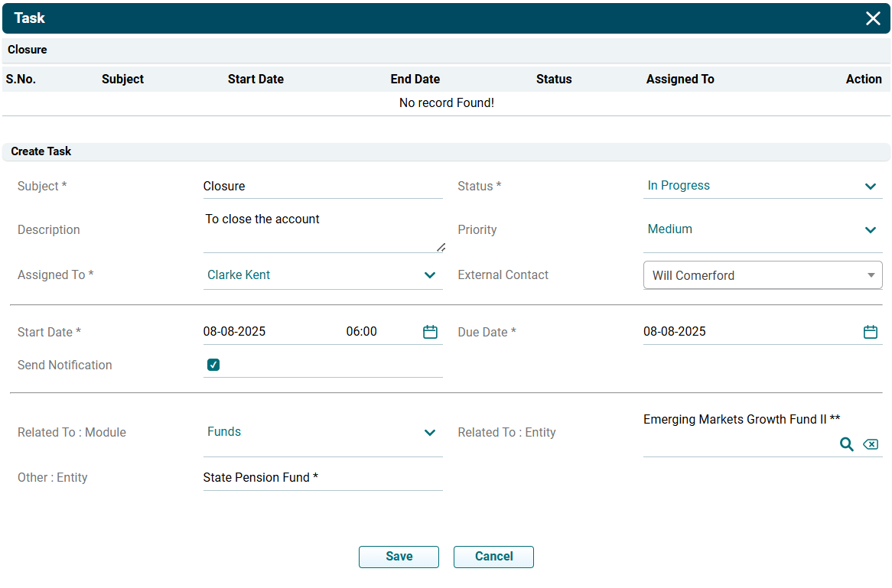
Task: Click the Subject column header
Action: pyautogui.click(x=122, y=79)
